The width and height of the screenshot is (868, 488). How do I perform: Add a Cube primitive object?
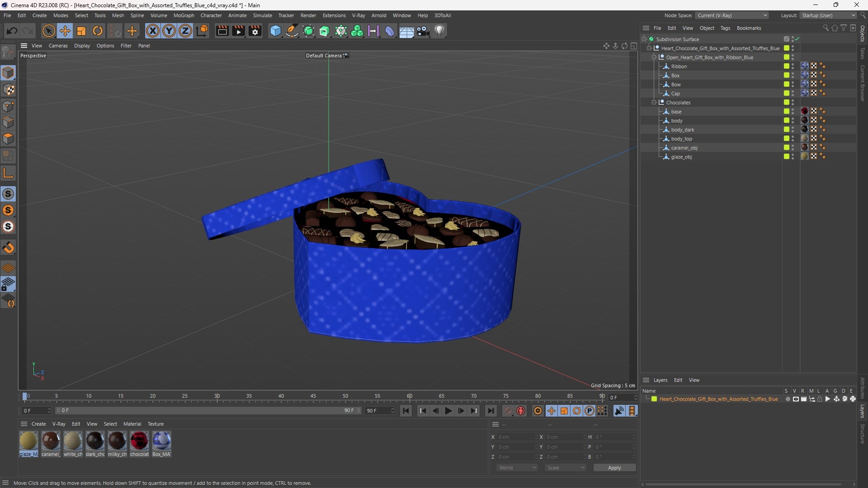(x=275, y=31)
